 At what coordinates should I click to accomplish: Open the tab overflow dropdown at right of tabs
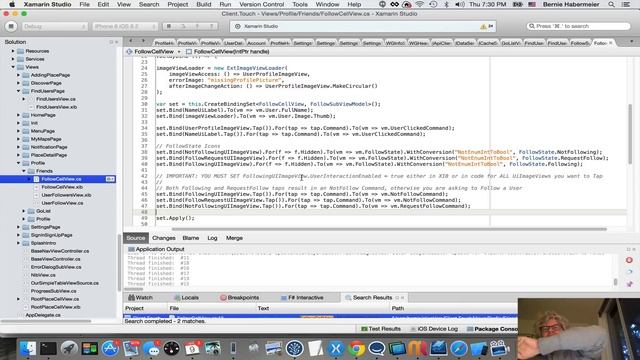point(631,41)
